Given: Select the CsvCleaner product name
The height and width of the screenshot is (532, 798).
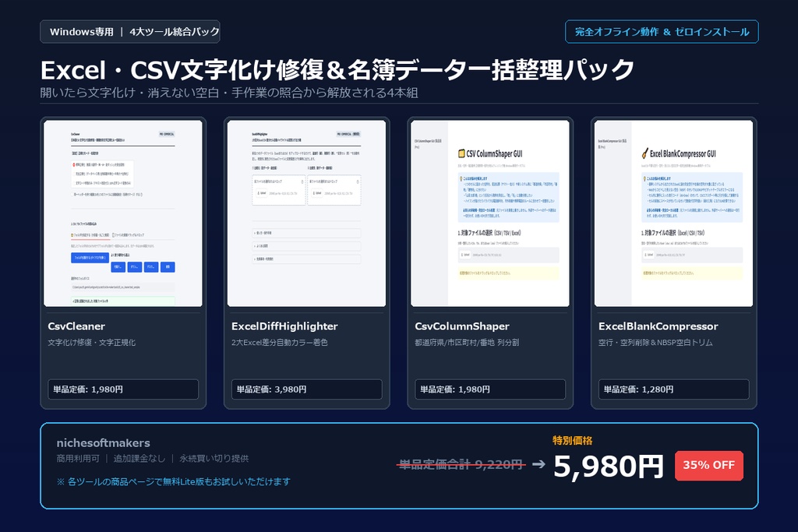Looking at the screenshot, I should click(x=76, y=326).
